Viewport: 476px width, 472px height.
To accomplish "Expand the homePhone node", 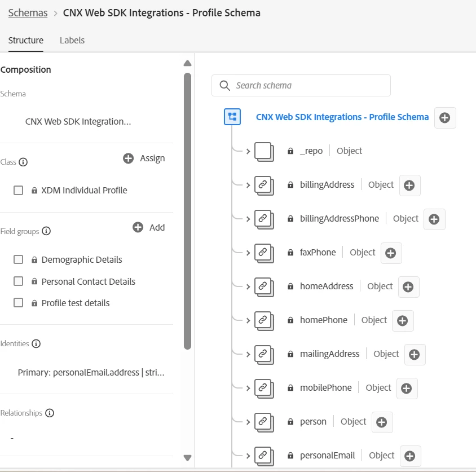I will coord(248,321).
